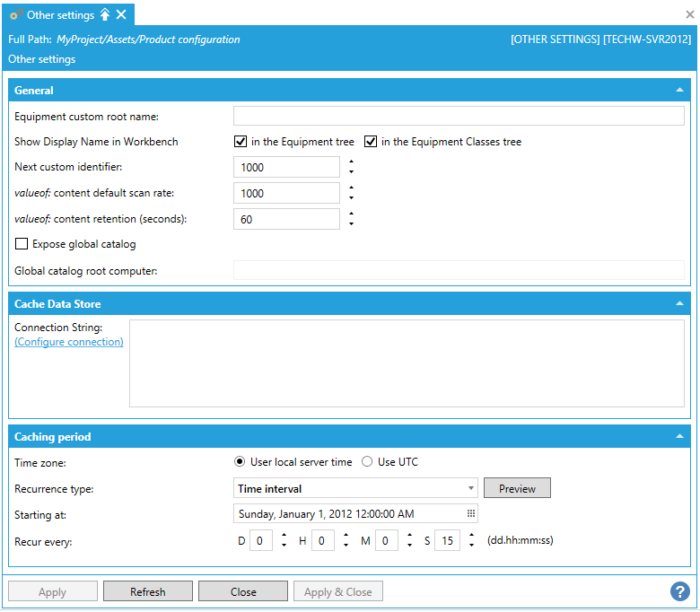The image size is (700, 612).
Task: Decrease the days recurrence value
Action: coord(284,546)
